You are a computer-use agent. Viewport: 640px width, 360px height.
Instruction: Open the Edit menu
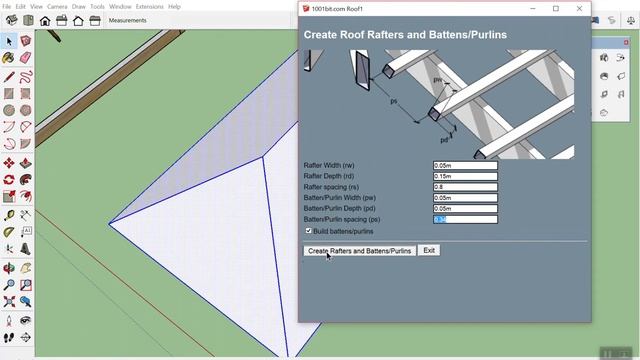tap(20, 7)
